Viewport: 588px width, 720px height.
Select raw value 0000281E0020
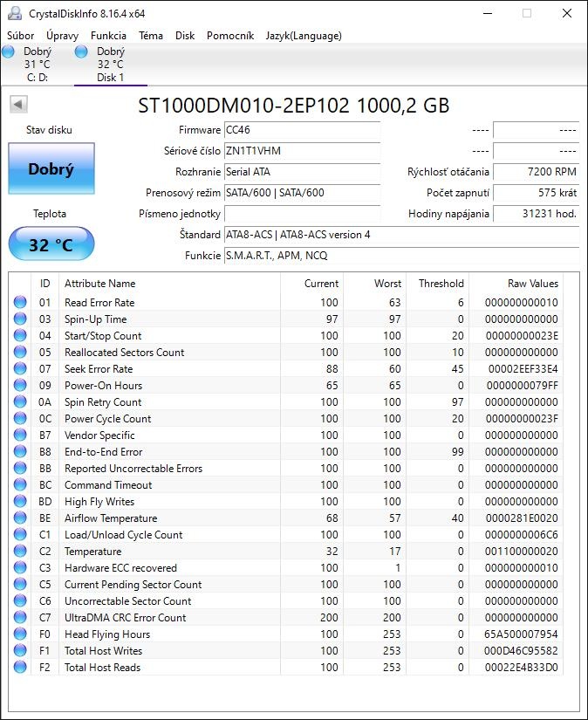pos(522,518)
